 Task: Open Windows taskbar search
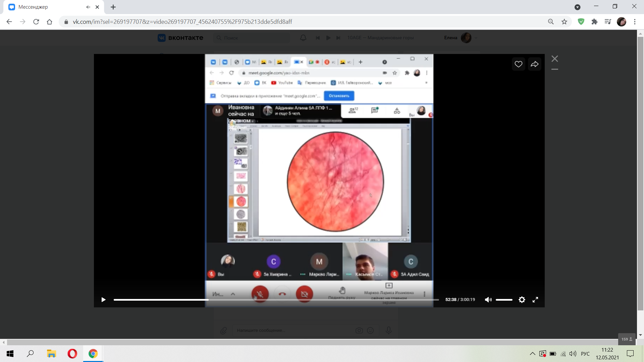(x=30, y=354)
